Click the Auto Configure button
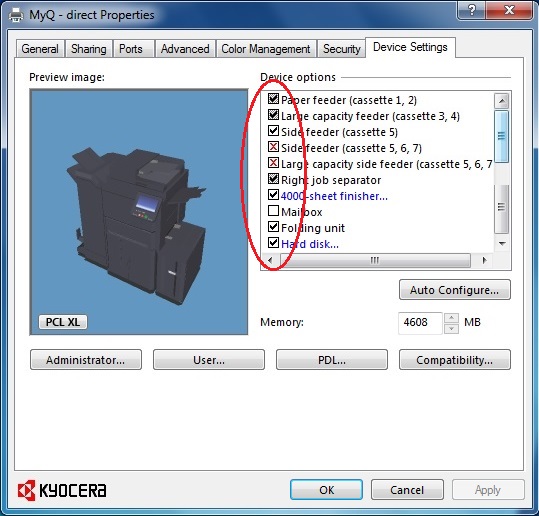The height and width of the screenshot is (516, 539). (x=454, y=290)
